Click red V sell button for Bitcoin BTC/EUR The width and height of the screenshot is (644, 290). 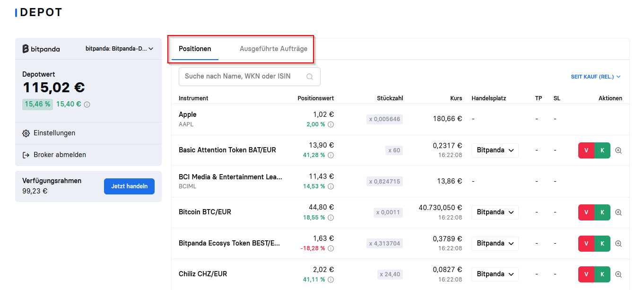tap(586, 212)
